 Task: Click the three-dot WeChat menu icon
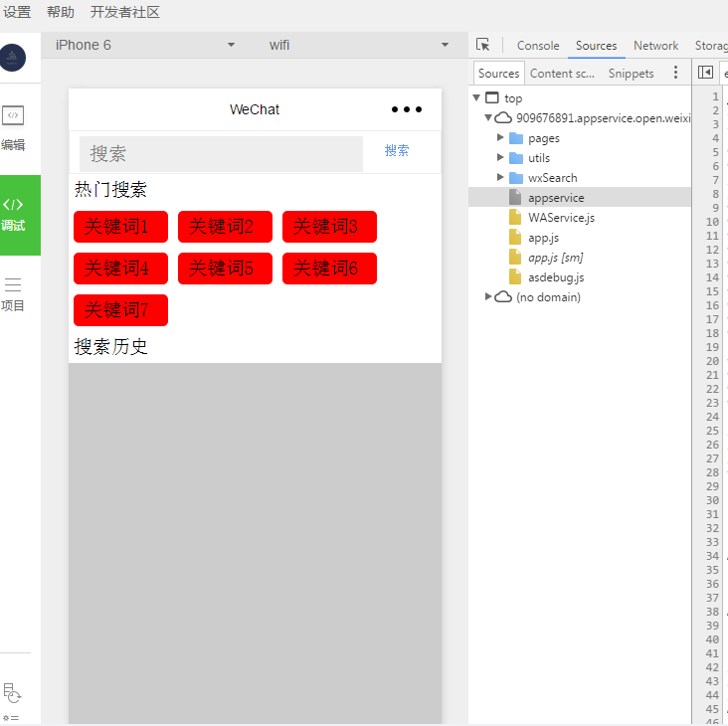[406, 109]
